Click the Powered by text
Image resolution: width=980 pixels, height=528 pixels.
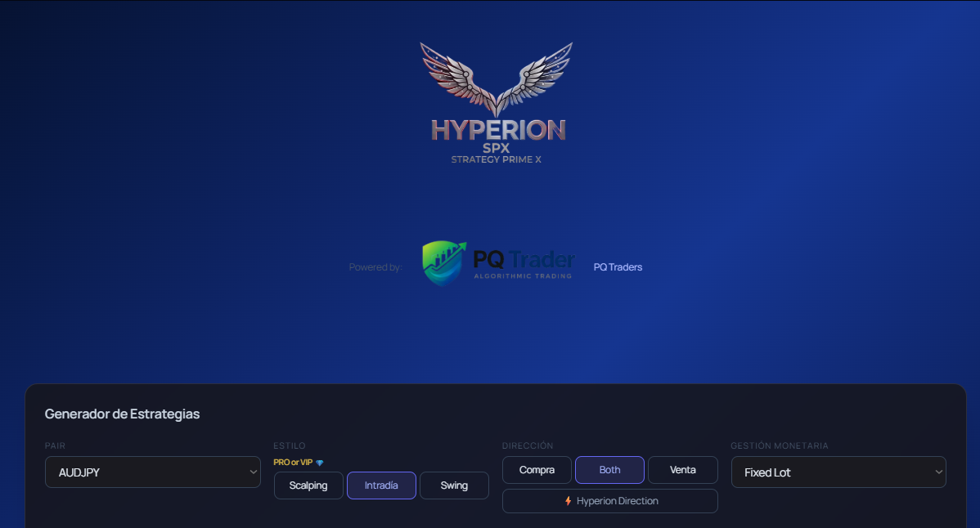(x=375, y=267)
